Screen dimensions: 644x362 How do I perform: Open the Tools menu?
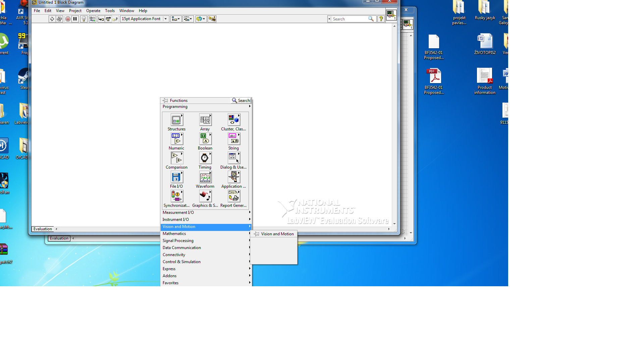[x=110, y=11]
